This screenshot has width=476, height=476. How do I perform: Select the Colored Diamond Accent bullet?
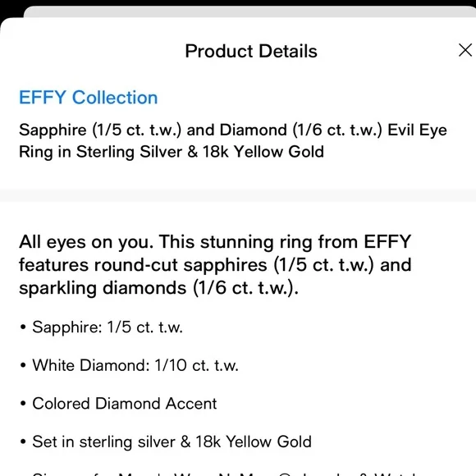(125, 404)
